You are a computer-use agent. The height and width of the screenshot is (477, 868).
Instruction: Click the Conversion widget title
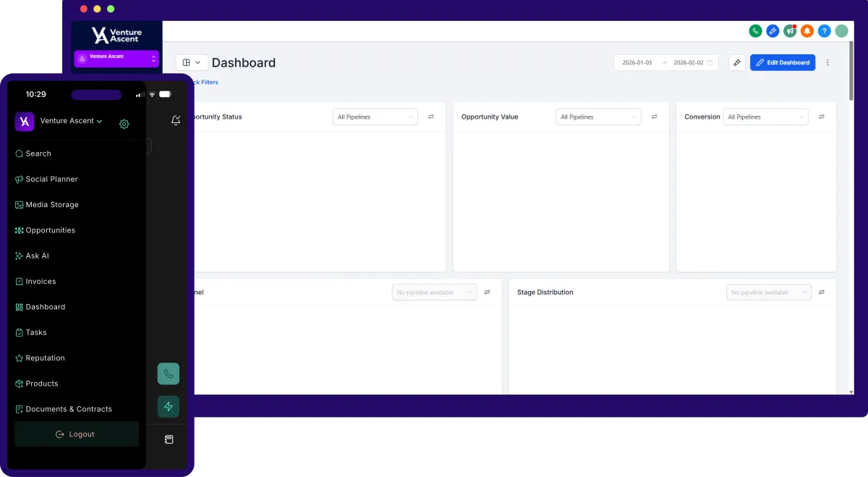pos(702,117)
